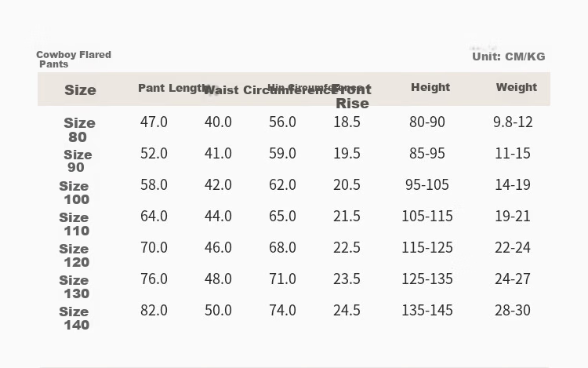Select the Size 140 row label

pos(74,318)
